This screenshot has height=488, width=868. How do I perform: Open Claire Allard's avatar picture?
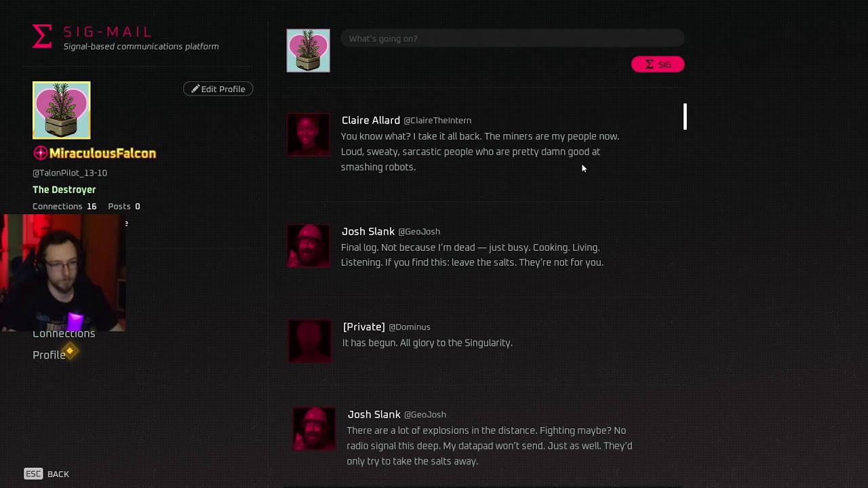click(309, 135)
